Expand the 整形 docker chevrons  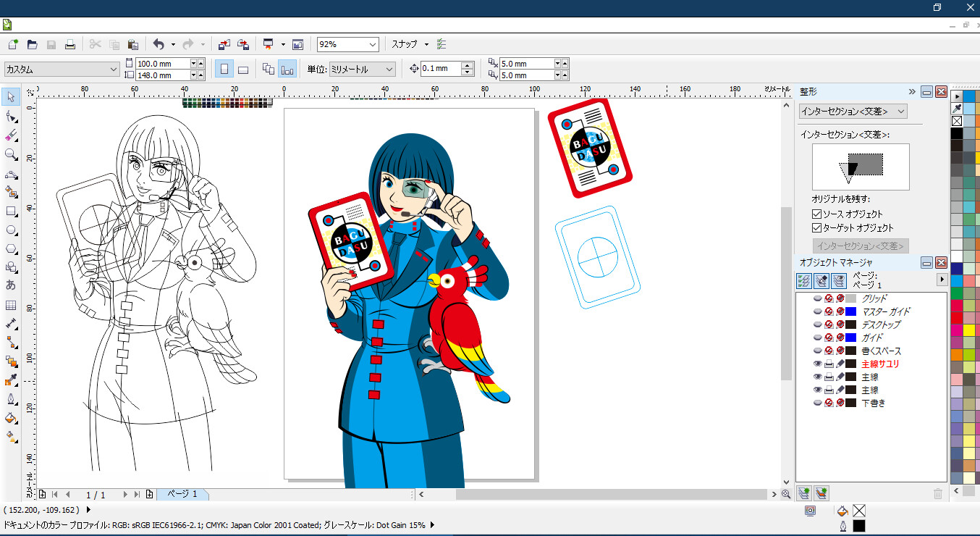[912, 92]
